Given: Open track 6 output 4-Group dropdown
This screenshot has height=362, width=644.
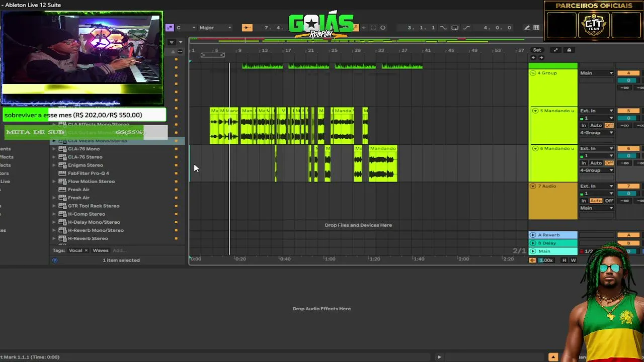Looking at the screenshot, I should [x=597, y=170].
